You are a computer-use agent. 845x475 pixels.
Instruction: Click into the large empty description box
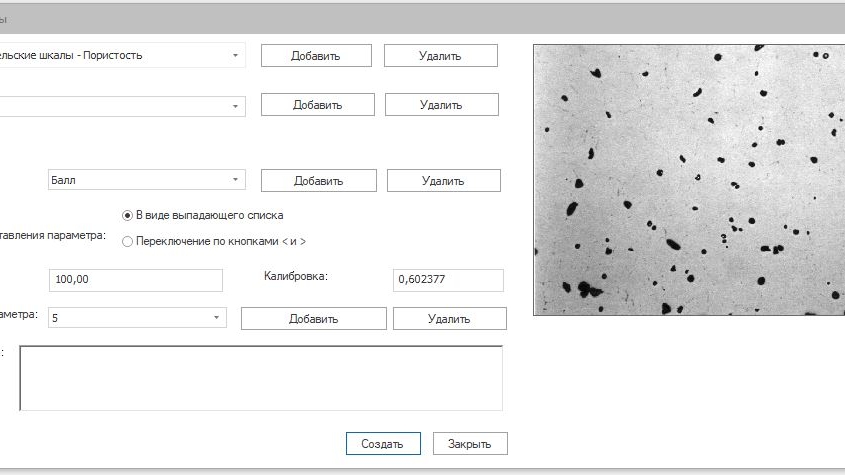[261, 378]
